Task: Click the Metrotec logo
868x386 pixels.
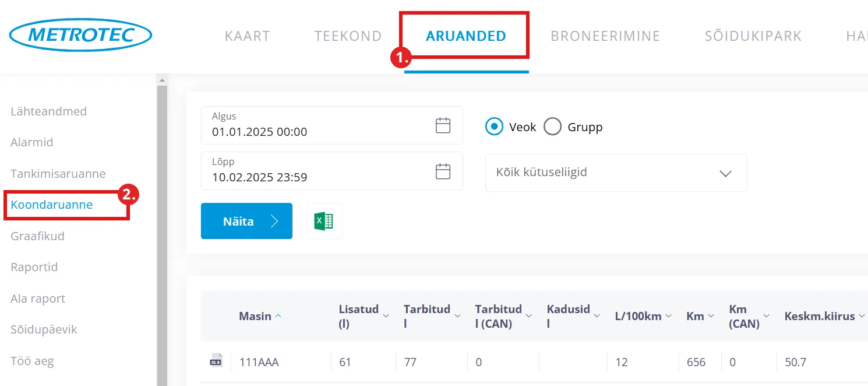Action: 80,35
